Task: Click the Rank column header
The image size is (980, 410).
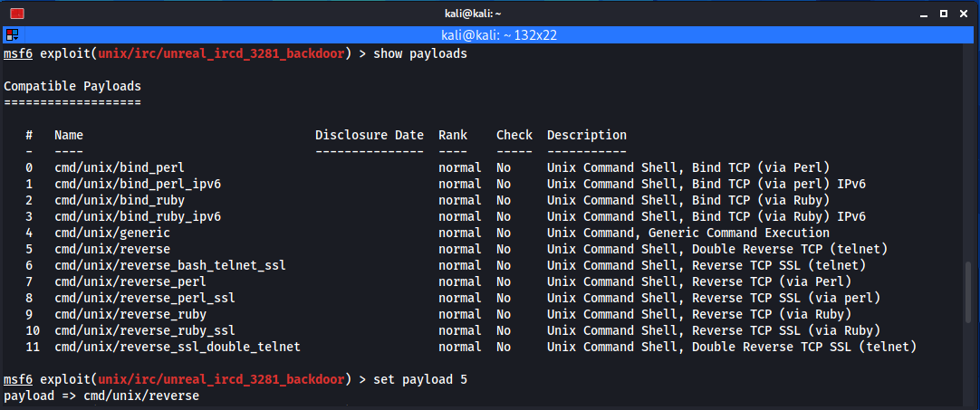Action: 452,135
